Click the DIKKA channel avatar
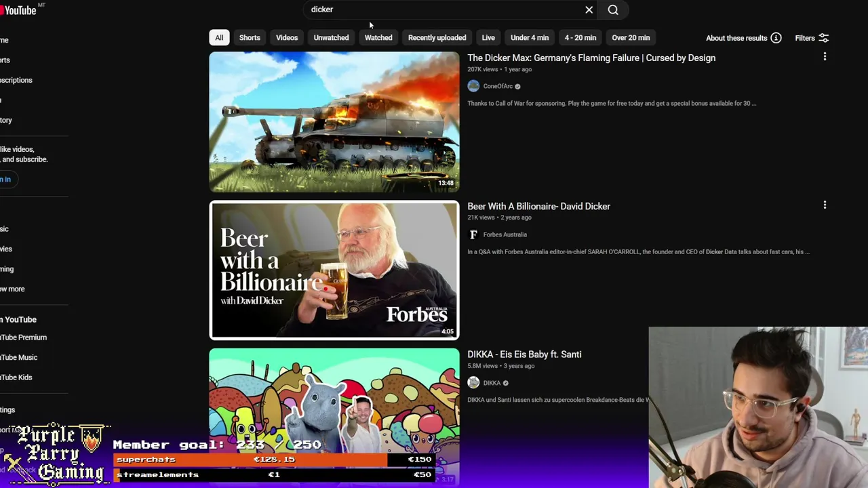The width and height of the screenshot is (868, 488). [x=473, y=383]
